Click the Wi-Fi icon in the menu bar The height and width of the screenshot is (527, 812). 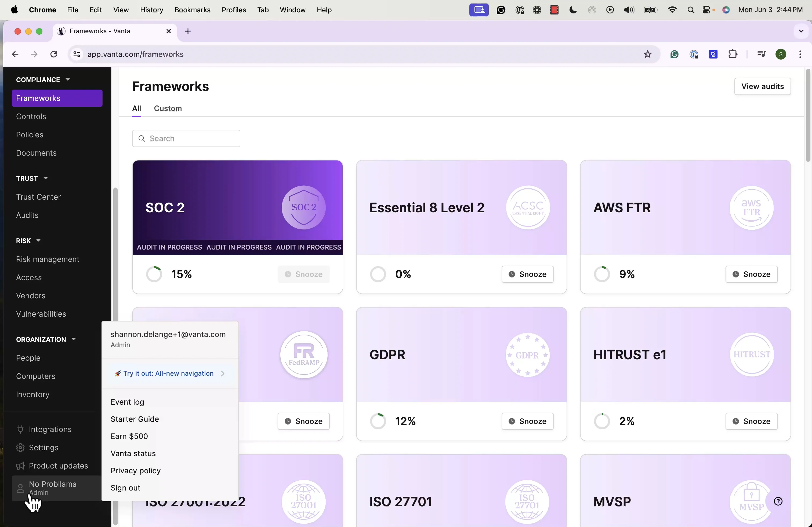point(672,10)
